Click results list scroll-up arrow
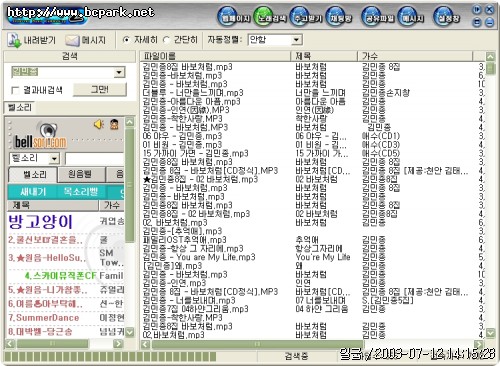The image size is (500, 366). point(490,56)
